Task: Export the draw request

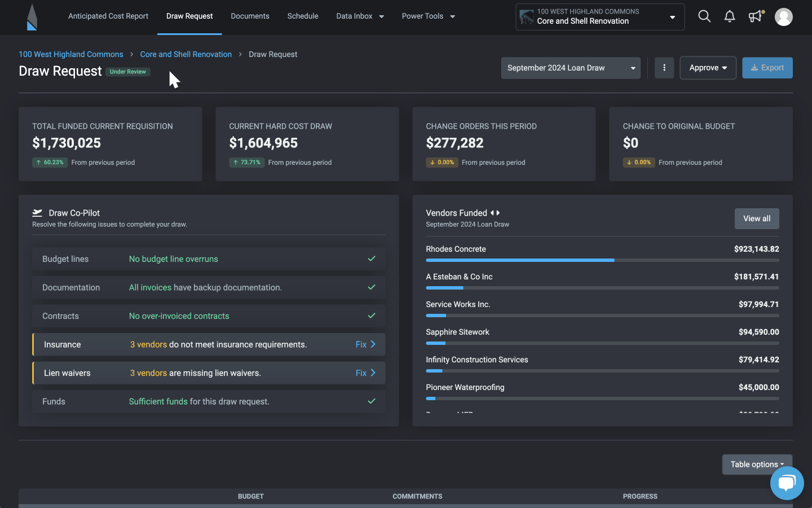Action: click(x=767, y=68)
